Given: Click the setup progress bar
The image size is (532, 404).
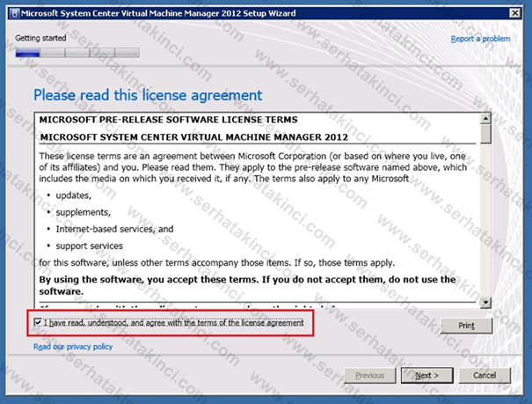Looking at the screenshot, I should pyautogui.click(x=77, y=53).
